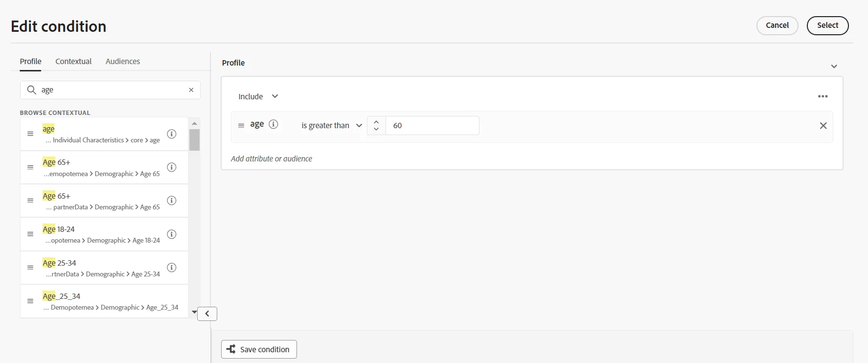This screenshot has width=868, height=363.
Task: Click the scroll down arrow of the attribute list
Action: click(194, 312)
